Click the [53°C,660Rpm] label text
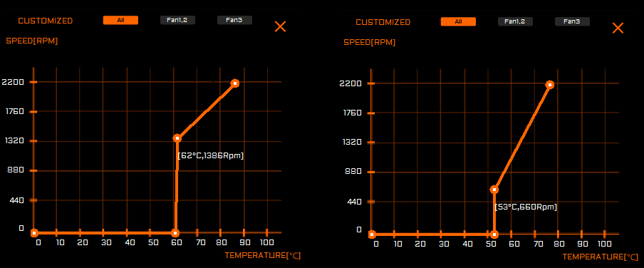 click(x=526, y=207)
